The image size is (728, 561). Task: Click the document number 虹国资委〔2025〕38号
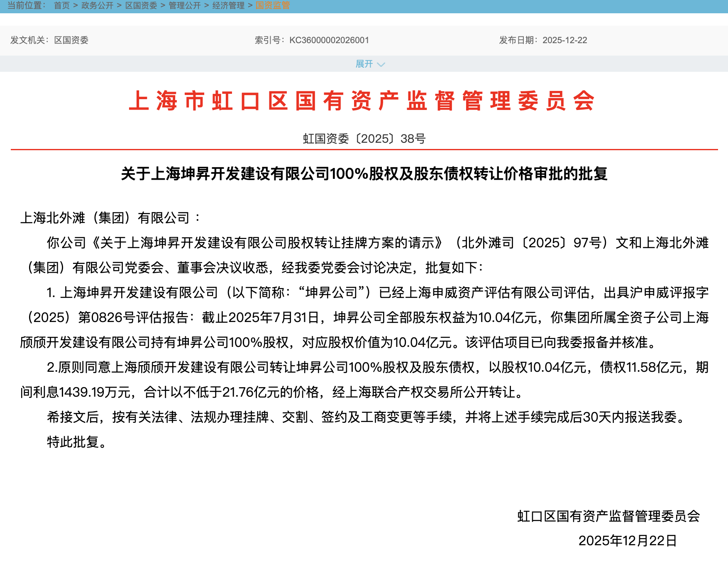click(364, 139)
